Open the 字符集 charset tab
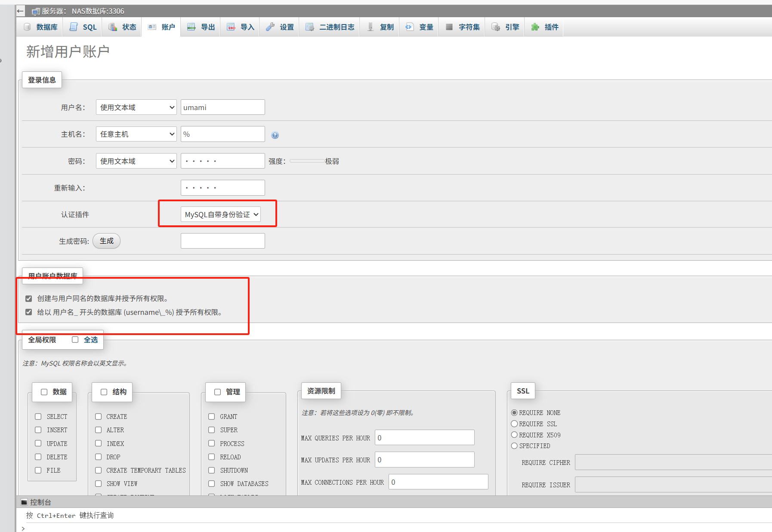This screenshot has height=532, width=772. [x=463, y=27]
